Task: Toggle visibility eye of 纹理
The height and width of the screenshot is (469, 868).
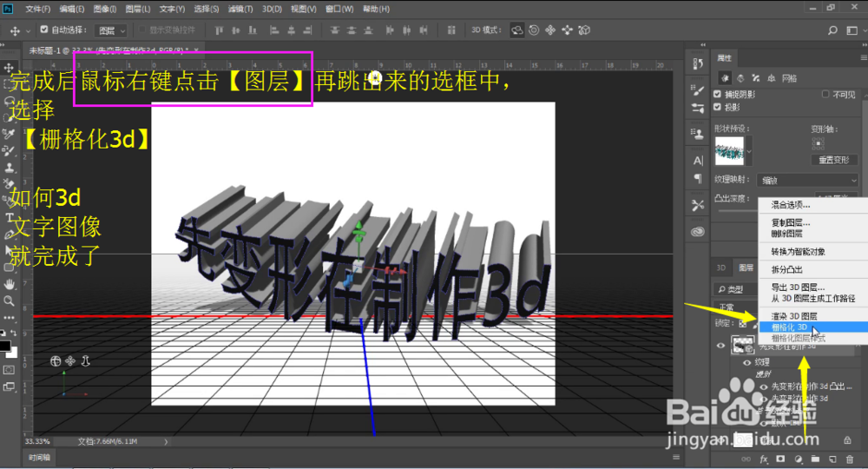Action: 746,363
